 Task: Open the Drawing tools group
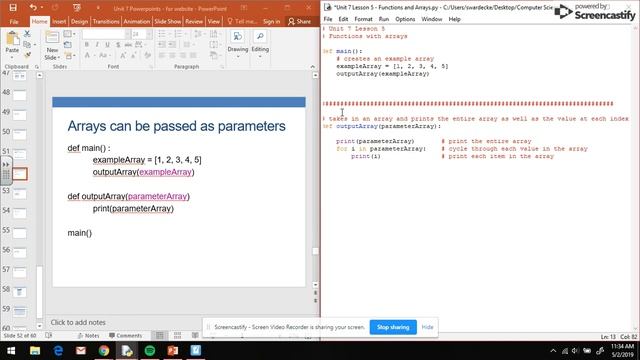coord(238,43)
